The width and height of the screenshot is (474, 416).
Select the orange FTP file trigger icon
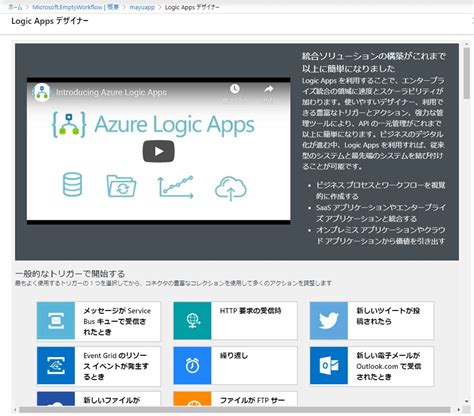(x=192, y=399)
